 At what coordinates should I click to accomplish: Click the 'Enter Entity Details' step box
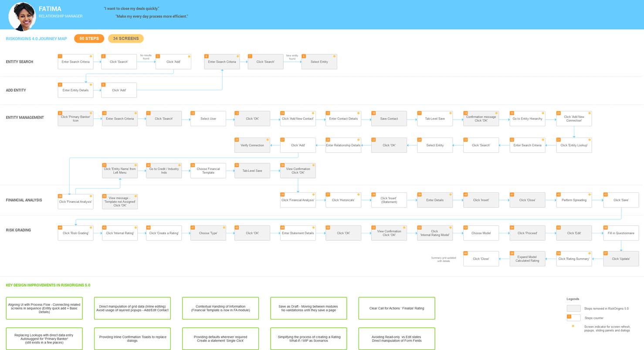coord(75,90)
